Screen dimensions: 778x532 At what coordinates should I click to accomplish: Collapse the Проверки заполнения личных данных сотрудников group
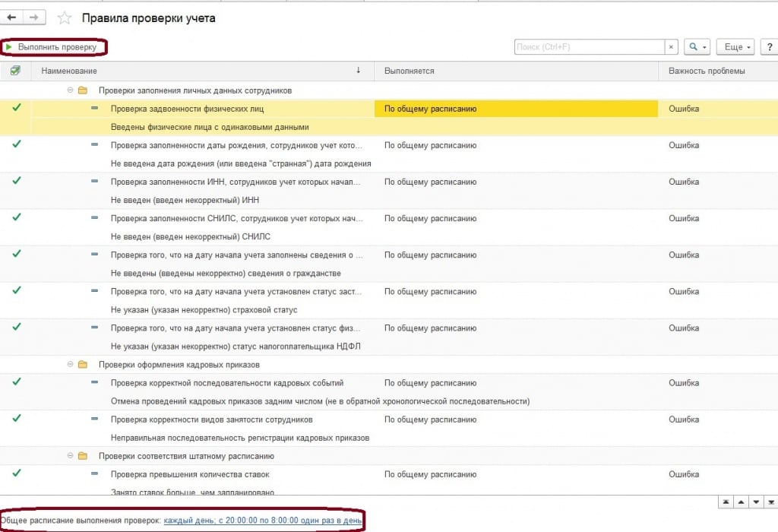coord(70,90)
